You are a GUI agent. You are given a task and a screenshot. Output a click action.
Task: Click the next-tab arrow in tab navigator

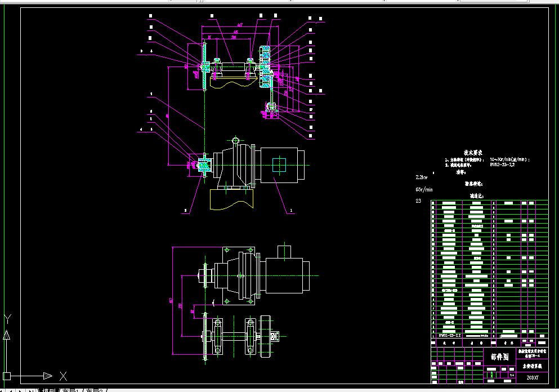coord(21,390)
